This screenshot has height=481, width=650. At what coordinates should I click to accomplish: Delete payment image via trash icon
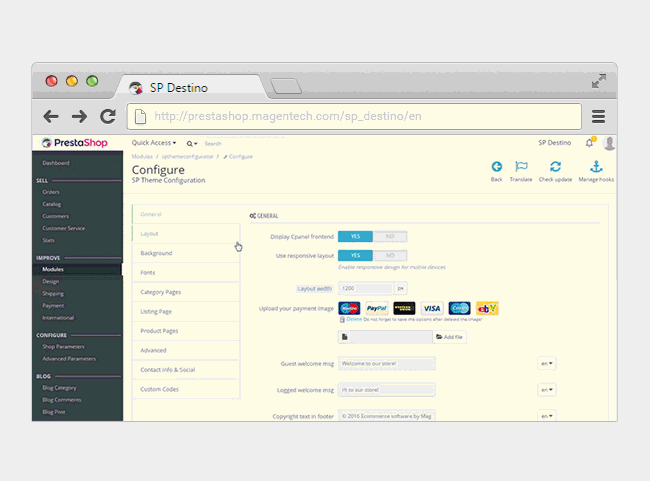pos(342,320)
